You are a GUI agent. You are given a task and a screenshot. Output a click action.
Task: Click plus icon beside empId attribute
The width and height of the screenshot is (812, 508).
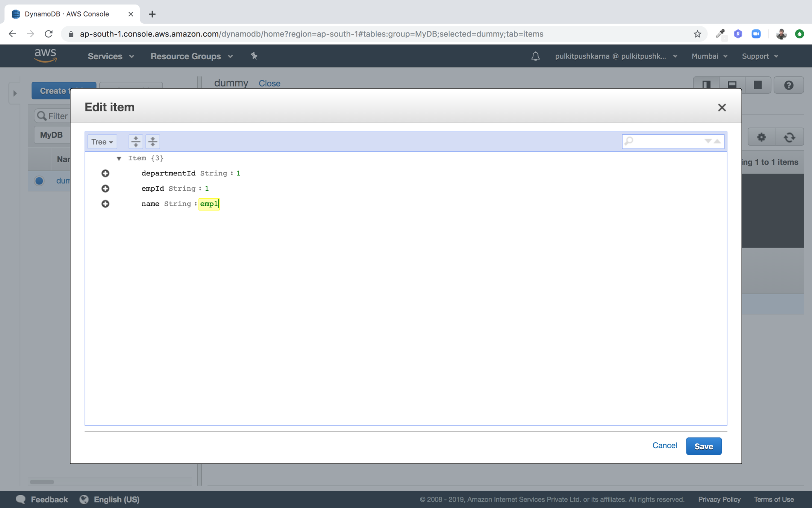(105, 189)
